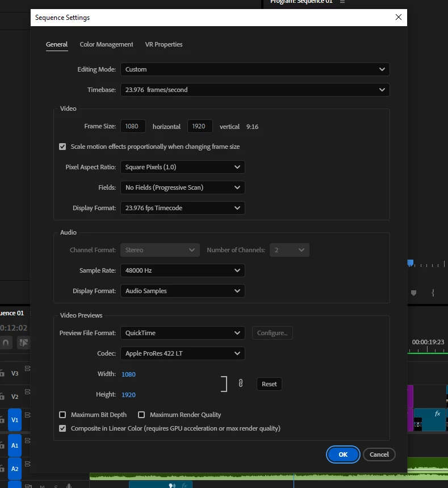Image resolution: width=448 pixels, height=488 pixels.
Task: Open Channel Format Stereo dropdown
Action: pos(160,250)
